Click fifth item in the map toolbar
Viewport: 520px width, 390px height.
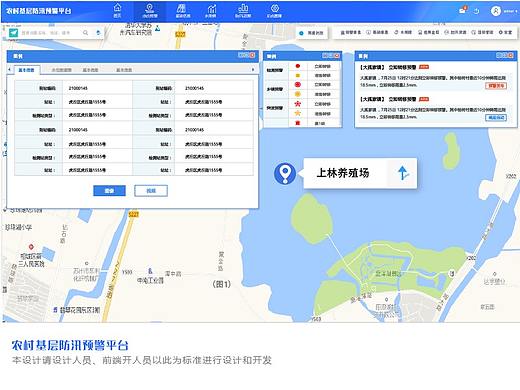click(x=455, y=32)
